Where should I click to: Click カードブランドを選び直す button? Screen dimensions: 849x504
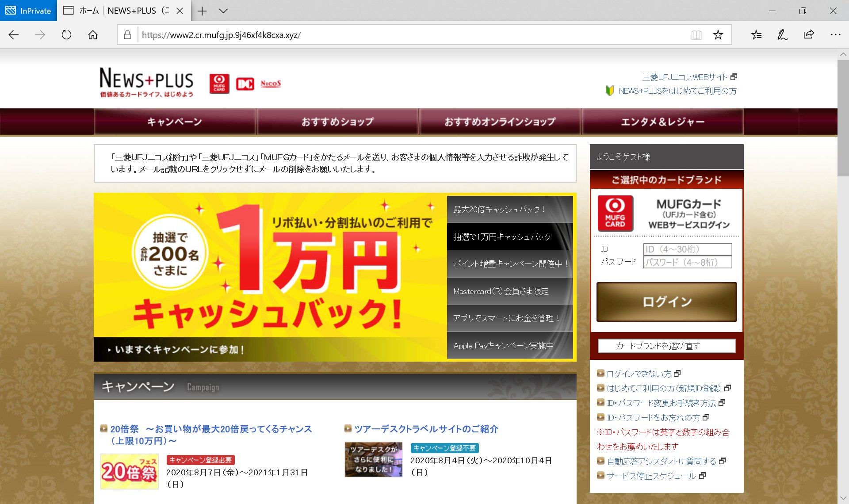click(x=667, y=346)
